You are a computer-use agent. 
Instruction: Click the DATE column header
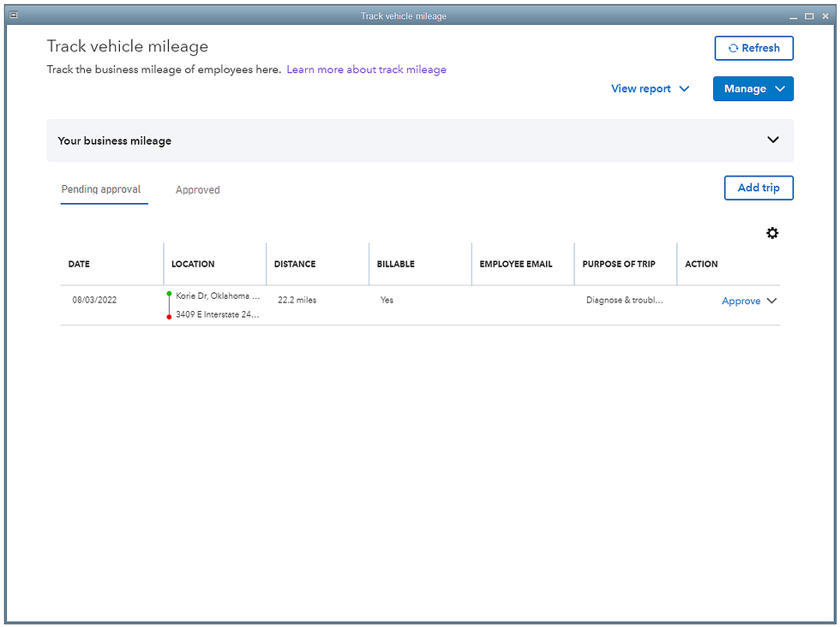pos(79,264)
